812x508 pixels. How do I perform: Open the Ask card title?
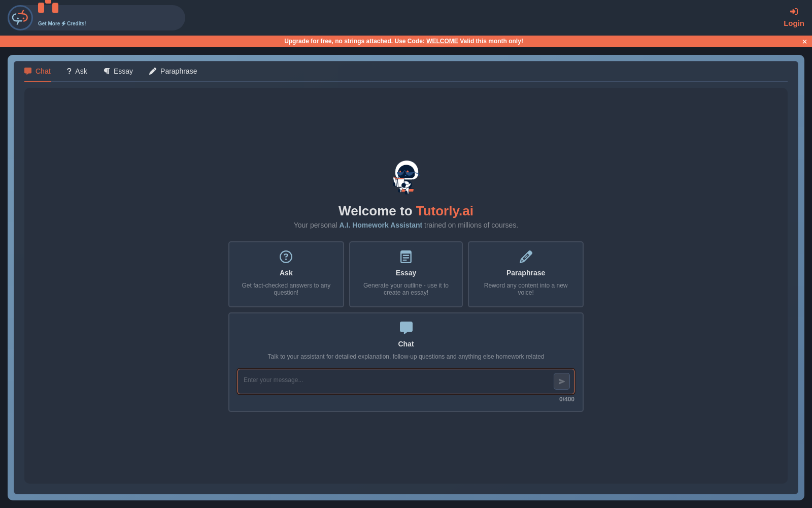(286, 273)
